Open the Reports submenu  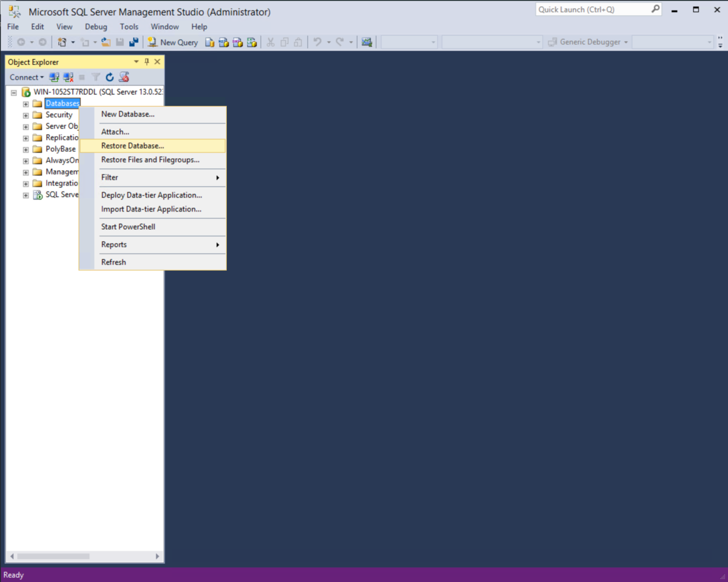[153, 245]
